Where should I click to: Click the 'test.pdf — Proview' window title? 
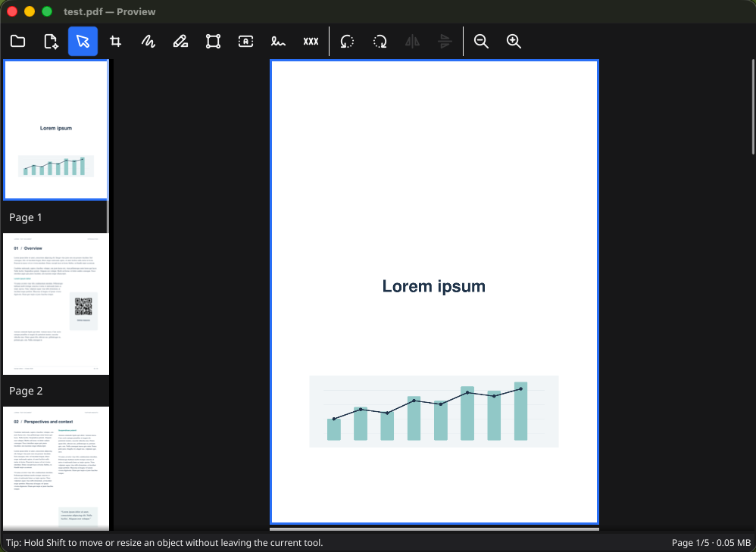(109, 11)
